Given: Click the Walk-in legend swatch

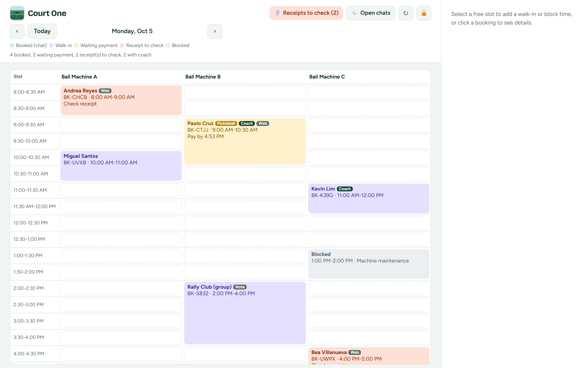Looking at the screenshot, I should [x=51, y=46].
